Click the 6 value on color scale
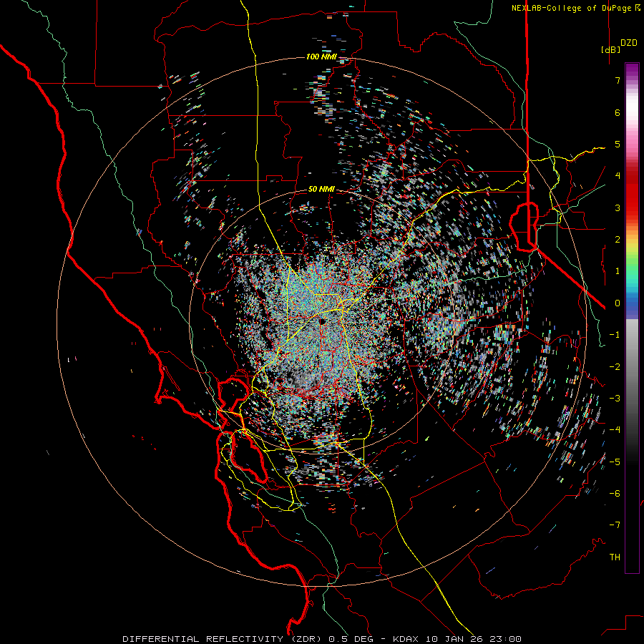The image size is (644, 644). coord(618,112)
